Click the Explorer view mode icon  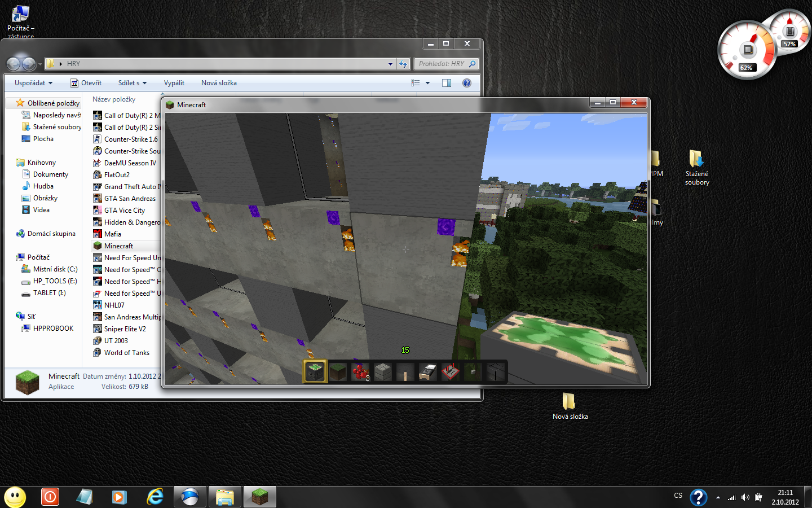(x=416, y=83)
